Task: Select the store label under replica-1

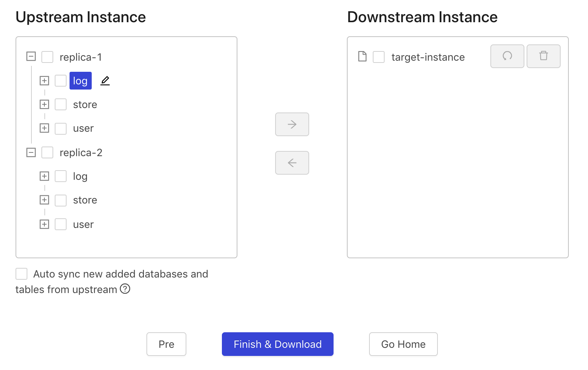Action: click(x=85, y=105)
